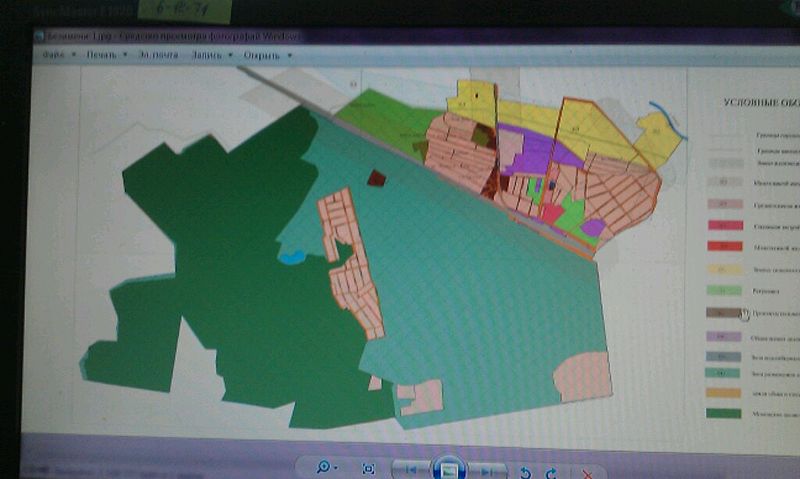The height and width of the screenshot is (479, 800).
Task: Open the zoom magnifier control
Action: (x=326, y=468)
